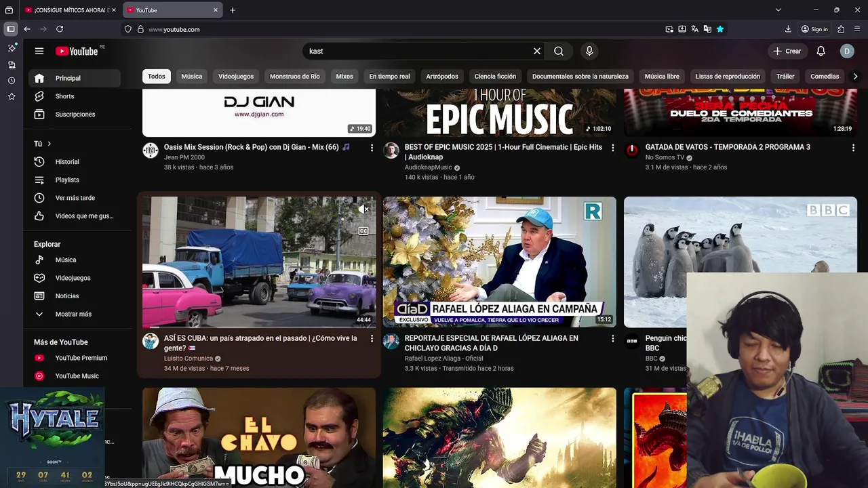This screenshot has height=488, width=868.
Task: Show more filter chips with right arrow
Action: (855, 77)
